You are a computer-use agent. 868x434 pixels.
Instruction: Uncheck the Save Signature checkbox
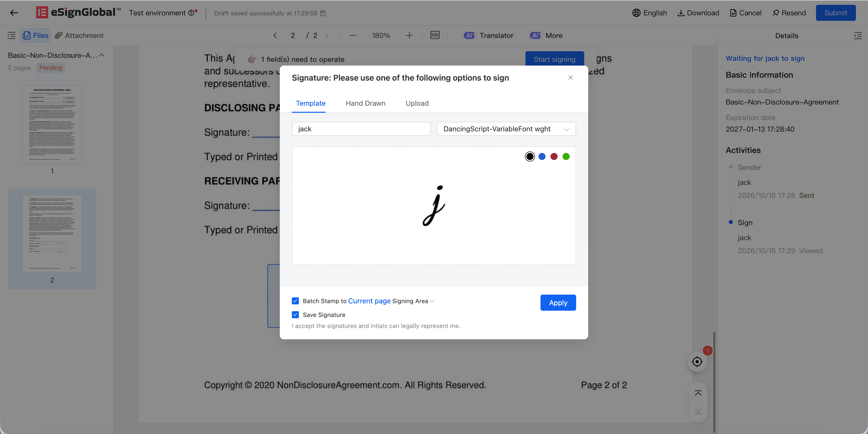point(295,314)
